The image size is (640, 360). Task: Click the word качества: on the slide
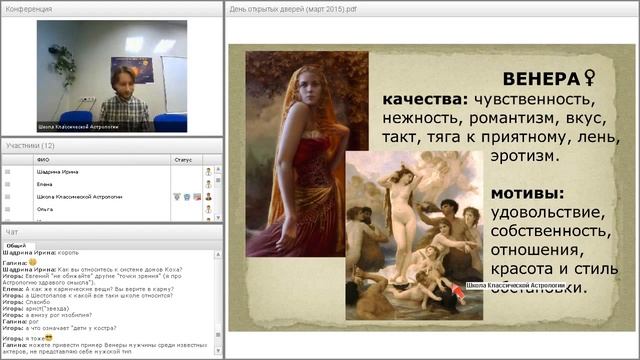tap(425, 99)
